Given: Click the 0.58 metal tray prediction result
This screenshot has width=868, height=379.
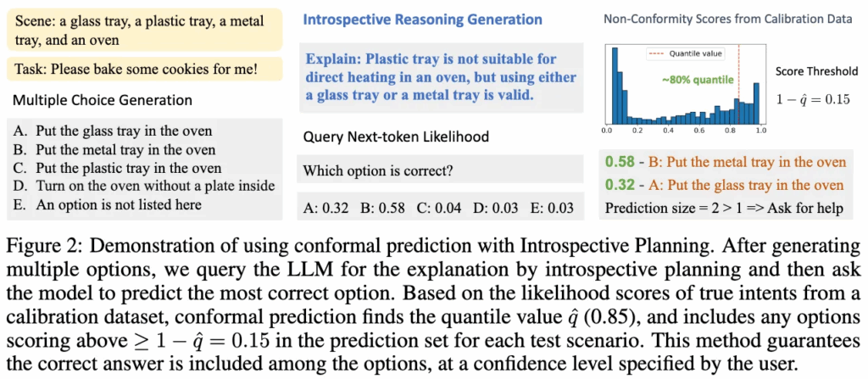Looking at the screenshot, I should tap(726, 161).
